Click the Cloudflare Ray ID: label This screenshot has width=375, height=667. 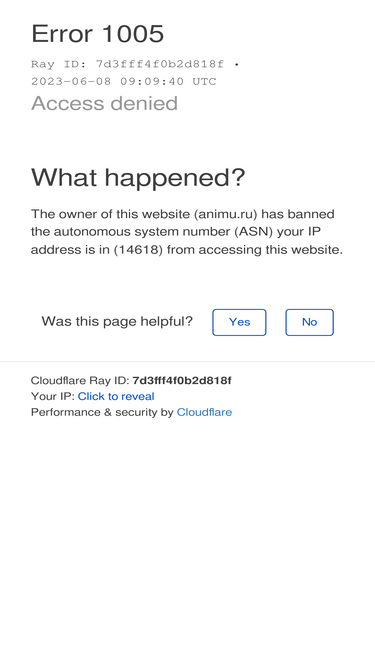[x=80, y=380]
